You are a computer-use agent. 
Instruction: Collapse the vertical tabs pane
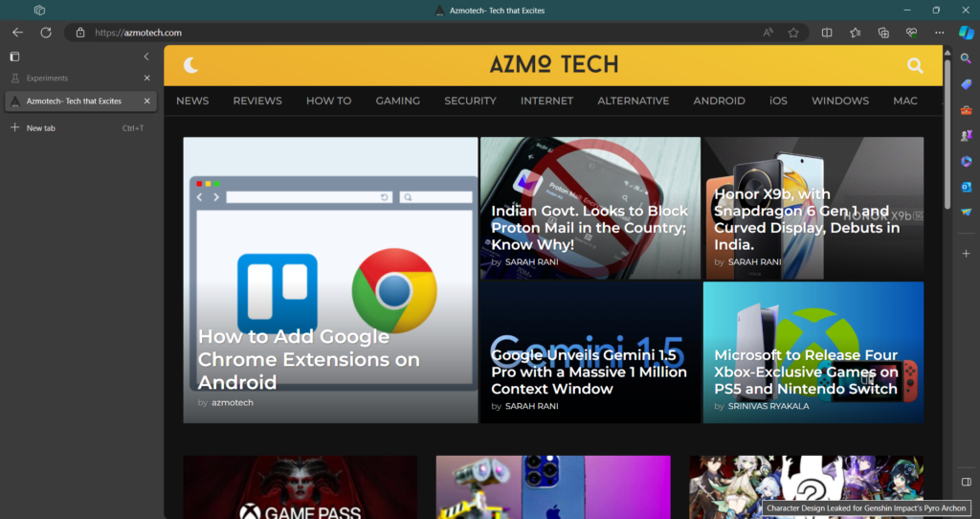(x=146, y=56)
